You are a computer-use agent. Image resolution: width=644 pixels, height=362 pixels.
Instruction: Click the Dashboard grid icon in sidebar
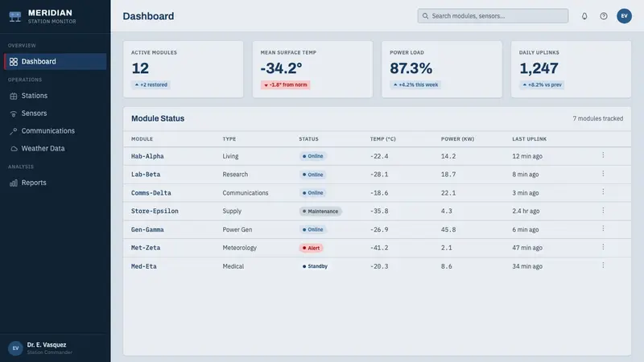coord(14,62)
